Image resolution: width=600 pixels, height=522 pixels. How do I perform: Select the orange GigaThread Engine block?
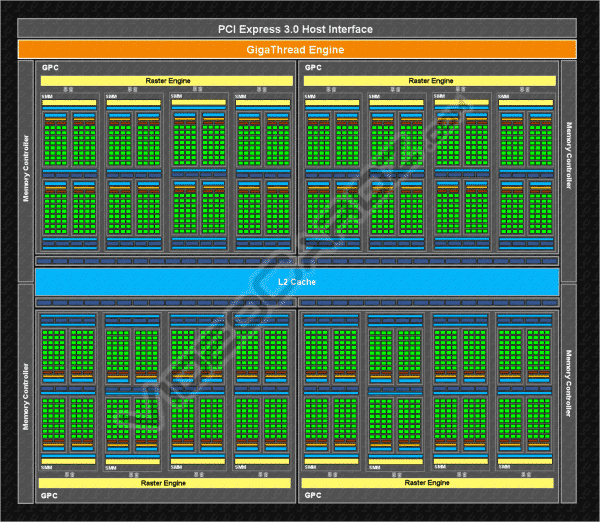click(297, 50)
